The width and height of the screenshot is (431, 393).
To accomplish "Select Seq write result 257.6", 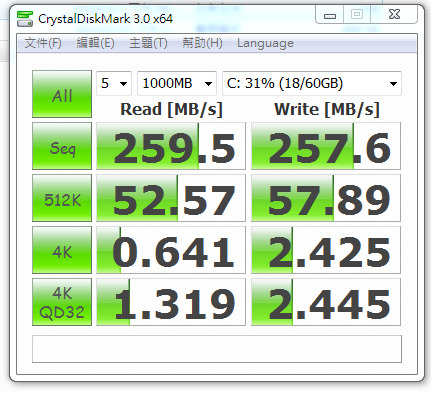I will pos(326,146).
